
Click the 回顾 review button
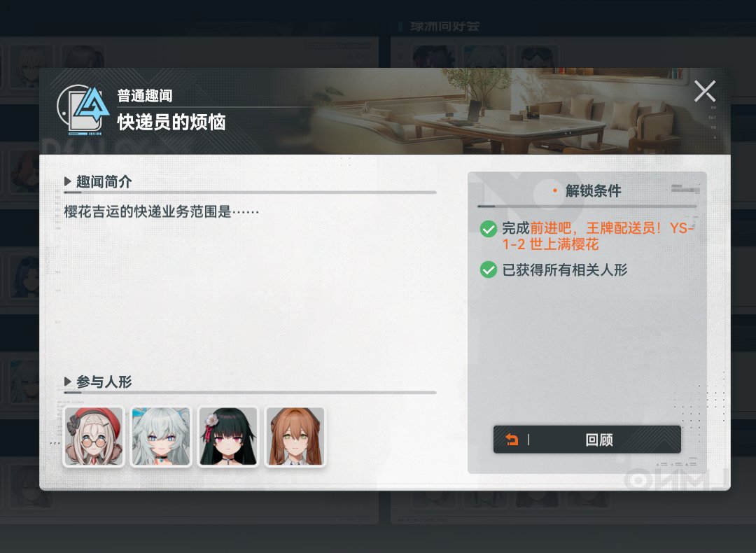coord(587,439)
